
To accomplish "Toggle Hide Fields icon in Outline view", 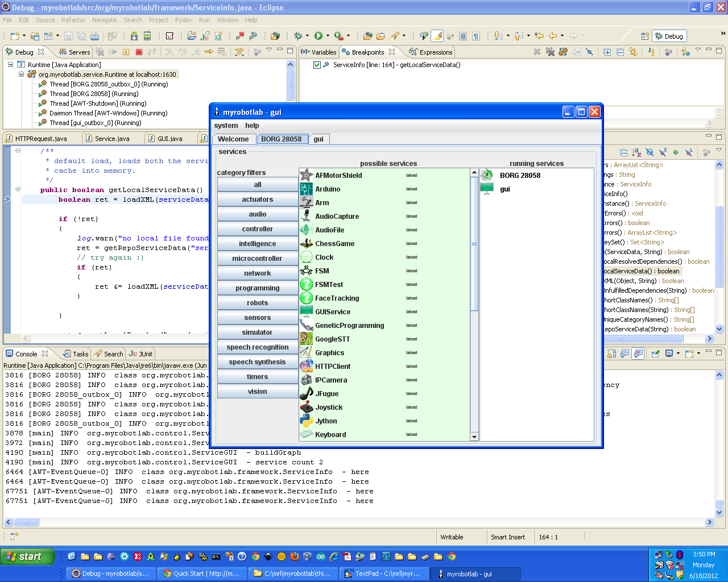I will coord(650,152).
